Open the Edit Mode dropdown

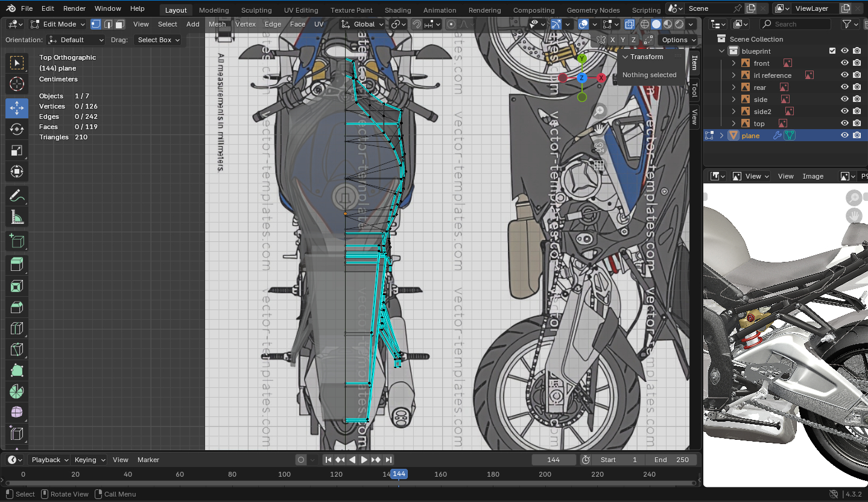point(58,24)
